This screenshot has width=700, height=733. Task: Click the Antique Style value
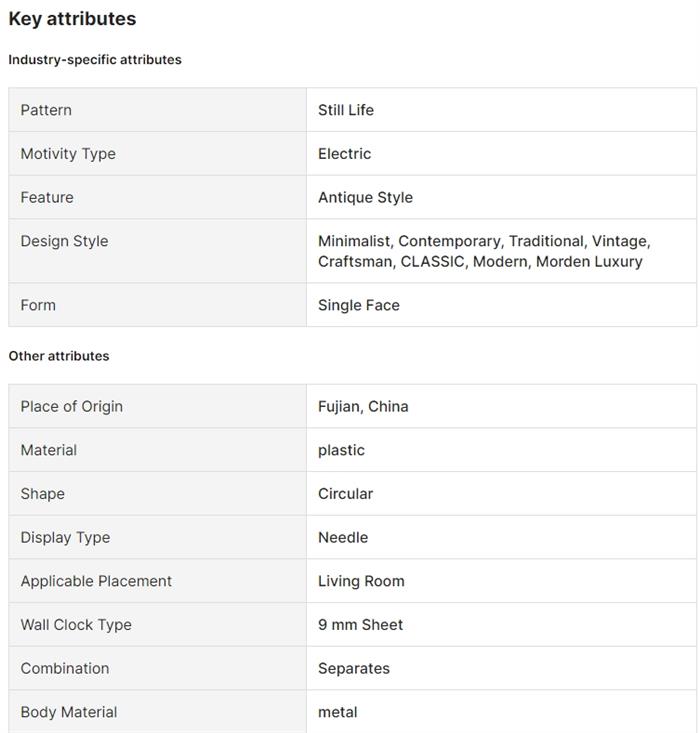[x=365, y=198]
